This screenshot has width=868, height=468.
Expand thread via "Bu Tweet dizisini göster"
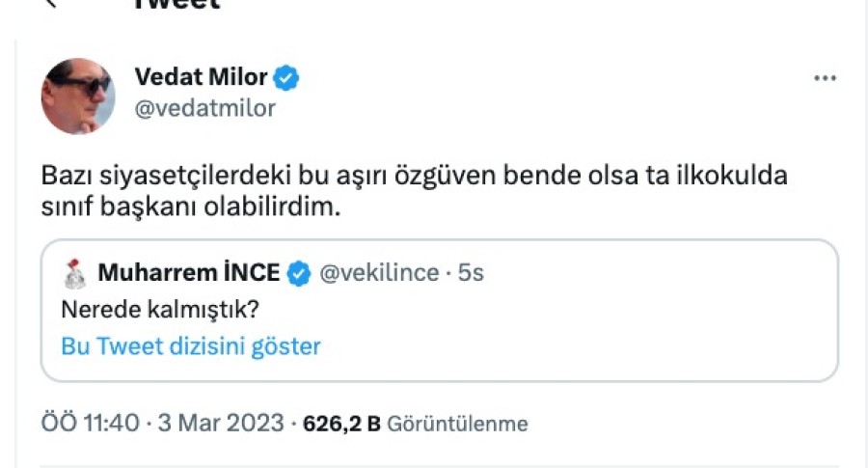coord(190,346)
